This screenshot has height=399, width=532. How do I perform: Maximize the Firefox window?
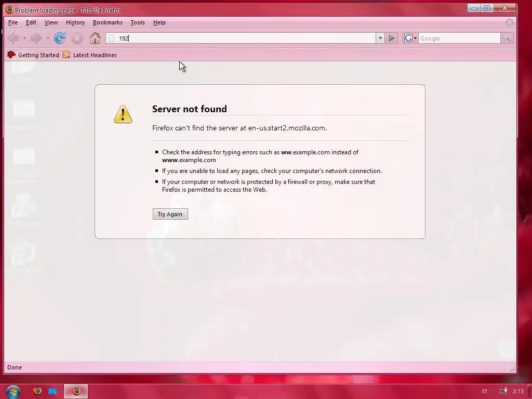487,8
